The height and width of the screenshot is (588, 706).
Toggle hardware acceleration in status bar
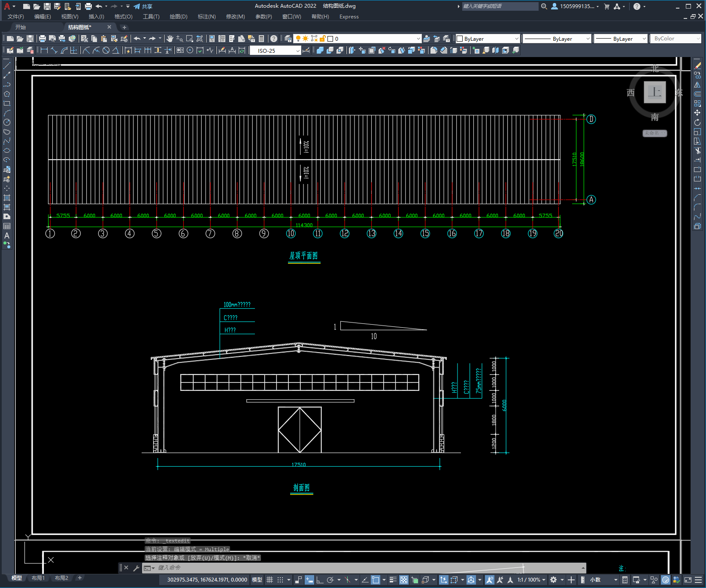pos(666,580)
